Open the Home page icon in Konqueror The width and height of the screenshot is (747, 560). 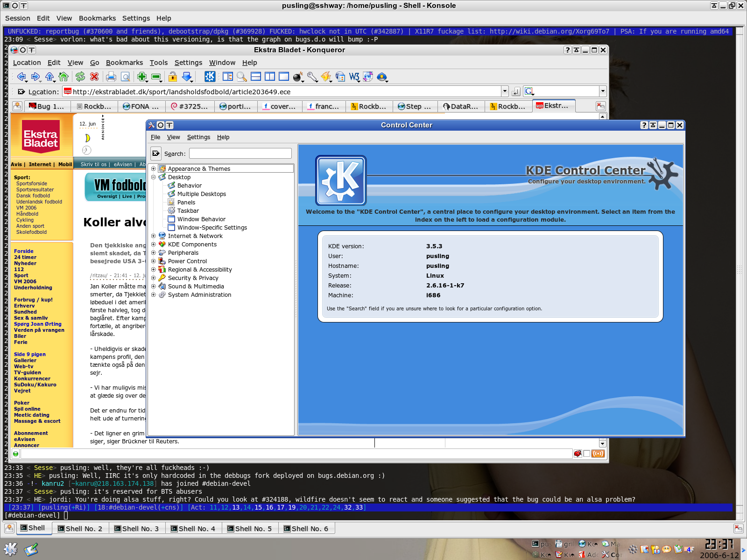pyautogui.click(x=63, y=77)
